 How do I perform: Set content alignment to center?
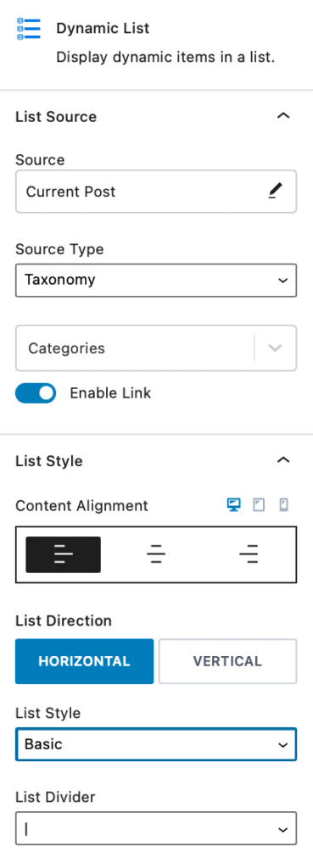pos(156,554)
